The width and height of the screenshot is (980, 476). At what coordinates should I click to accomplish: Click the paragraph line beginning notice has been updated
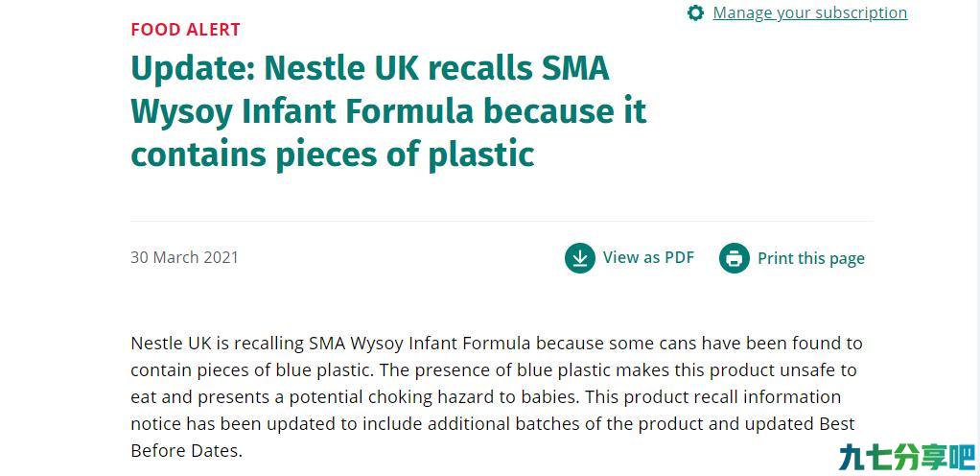pos(493,424)
